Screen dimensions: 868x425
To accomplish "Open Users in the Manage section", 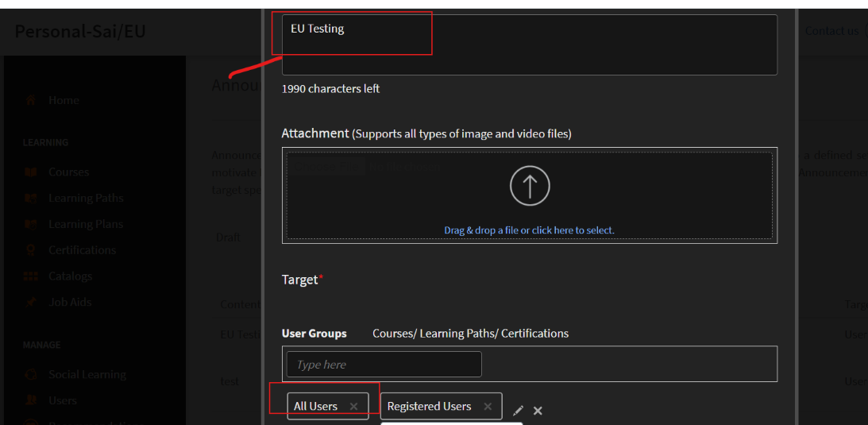I will click(x=62, y=400).
